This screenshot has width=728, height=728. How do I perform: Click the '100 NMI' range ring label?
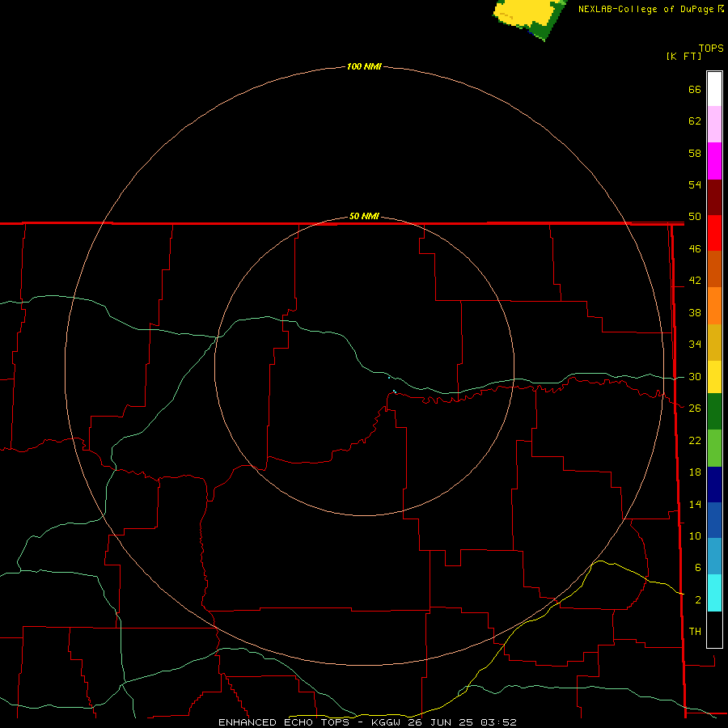pyautogui.click(x=364, y=66)
